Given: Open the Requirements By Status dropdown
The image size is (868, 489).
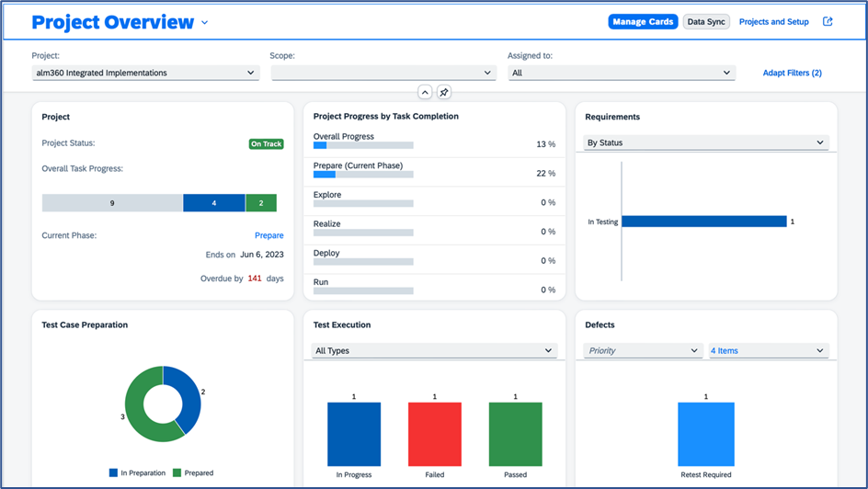Looking at the screenshot, I should coord(705,142).
